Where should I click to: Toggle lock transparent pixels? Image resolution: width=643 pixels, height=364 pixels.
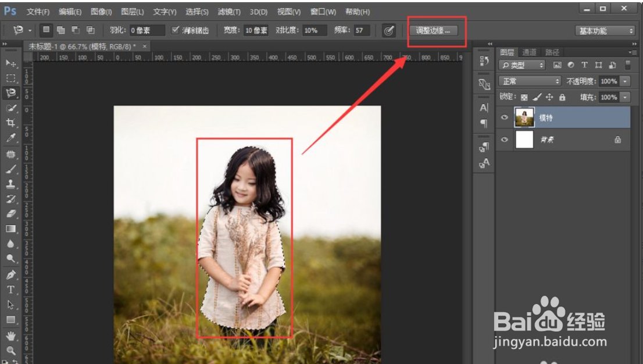(x=524, y=97)
